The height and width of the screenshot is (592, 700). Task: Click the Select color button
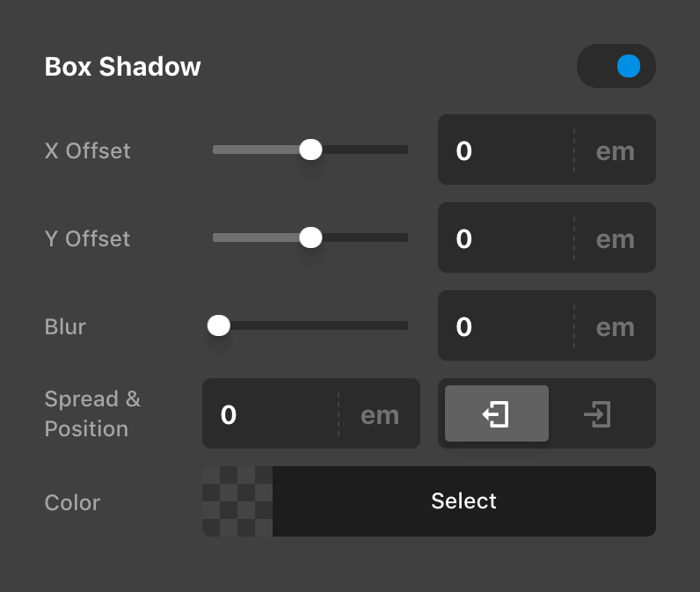(x=463, y=501)
